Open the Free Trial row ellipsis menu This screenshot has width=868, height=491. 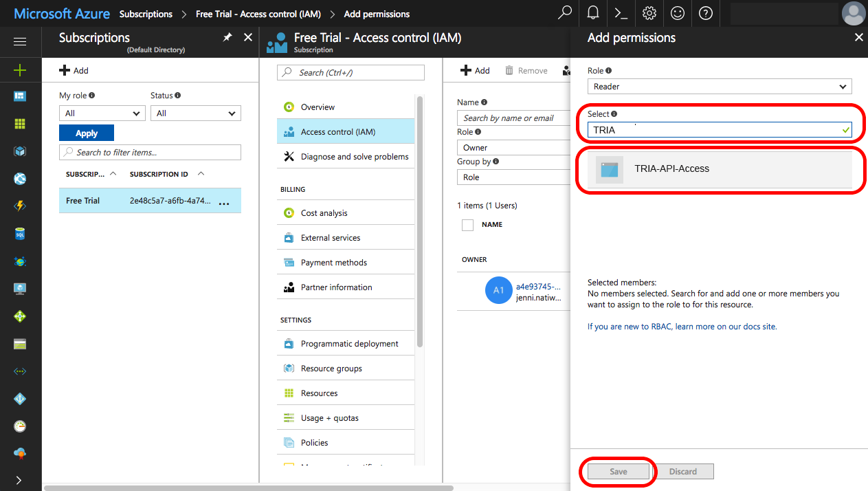click(224, 203)
